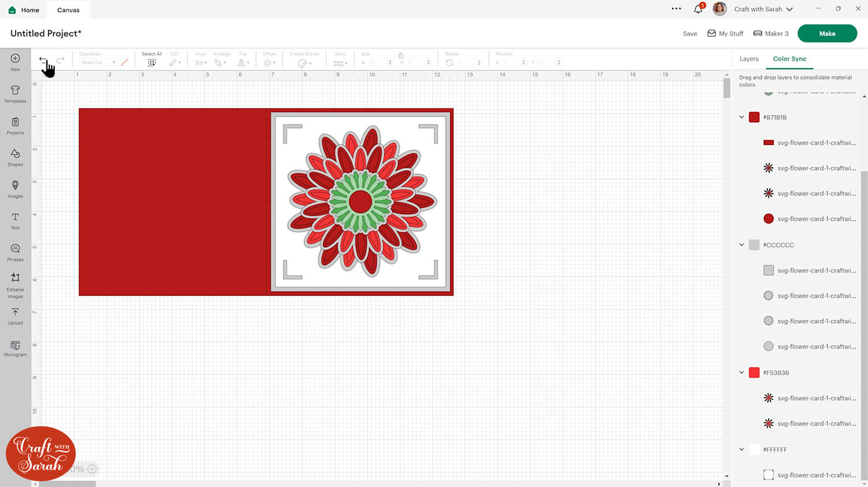The image size is (868, 487).
Task: Click the Save button
Action: [x=690, y=34]
